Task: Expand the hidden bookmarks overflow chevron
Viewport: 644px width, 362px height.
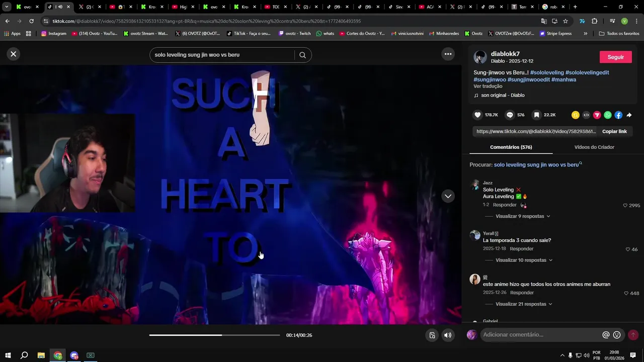Action: [x=585, y=34]
